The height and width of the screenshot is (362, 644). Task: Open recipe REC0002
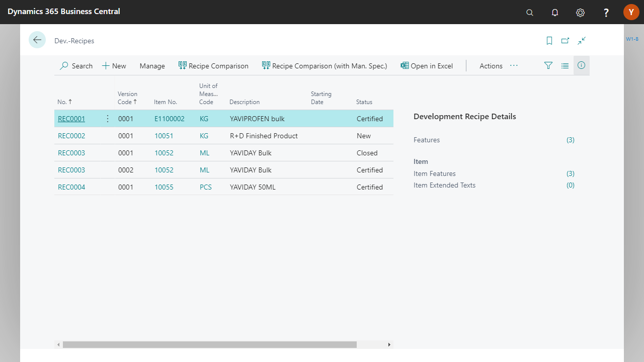[71, 136]
